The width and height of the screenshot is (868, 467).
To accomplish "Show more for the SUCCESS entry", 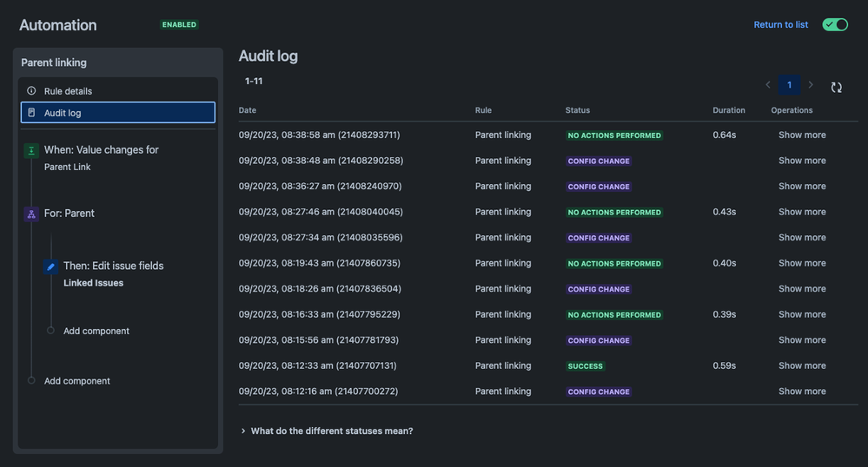I will click(802, 365).
